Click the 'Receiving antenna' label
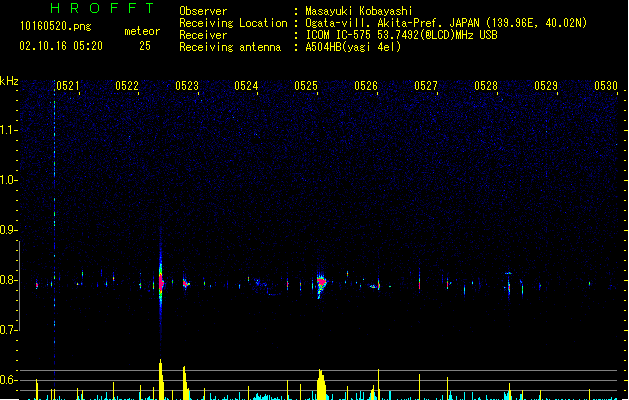 pos(230,47)
